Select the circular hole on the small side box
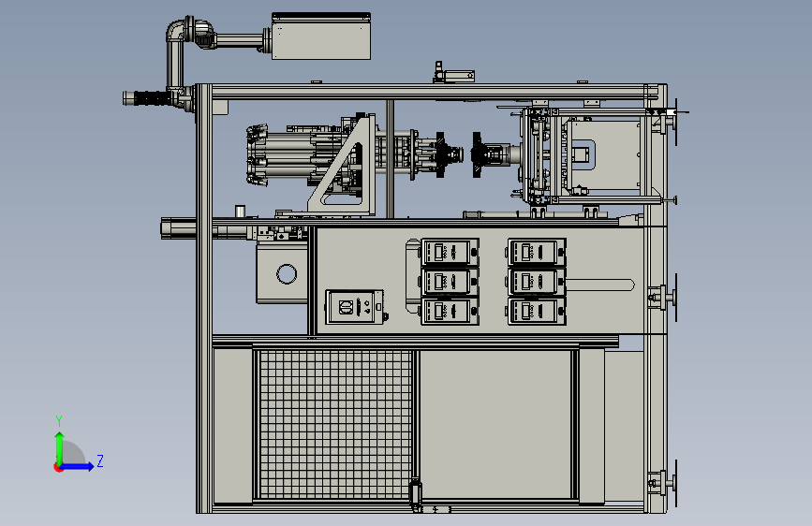The width and height of the screenshot is (812, 526). pos(287,274)
